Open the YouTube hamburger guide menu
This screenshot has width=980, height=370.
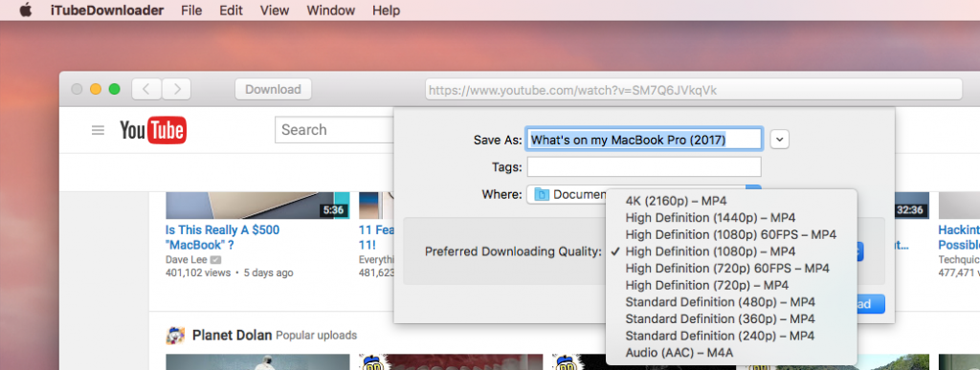pyautogui.click(x=99, y=130)
